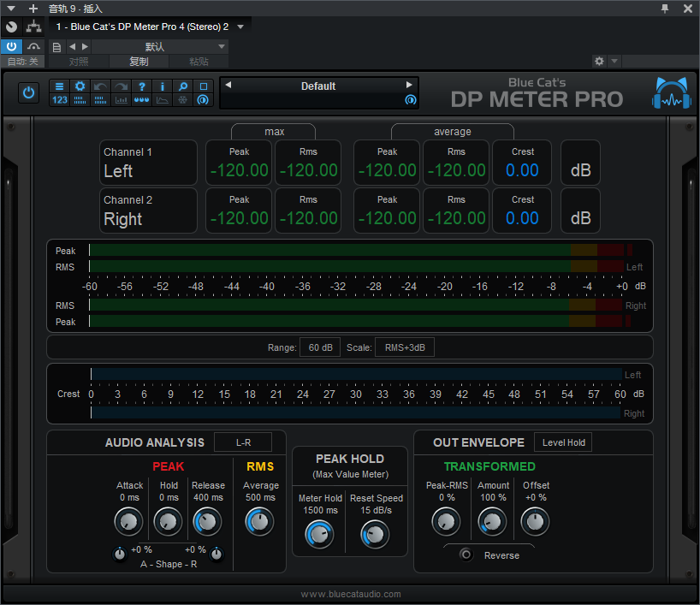Adjust the Meter Hold knob

[x=319, y=535]
